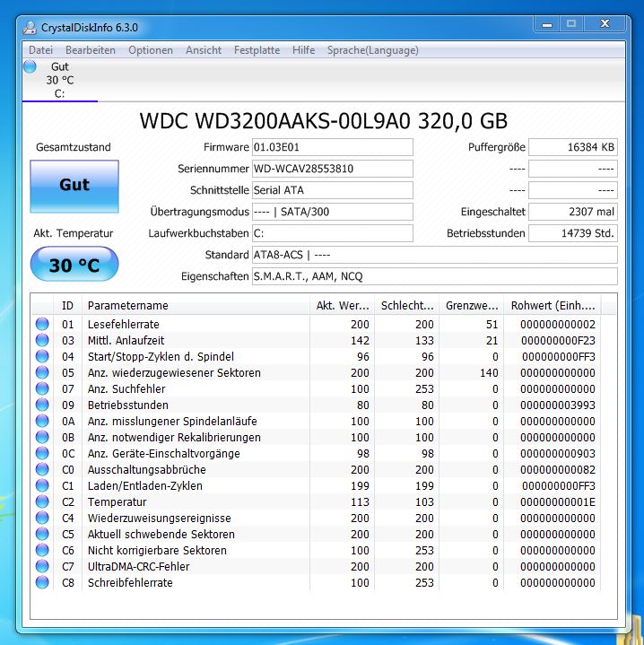
Task: Click the Parametername column header
Action: point(196,305)
